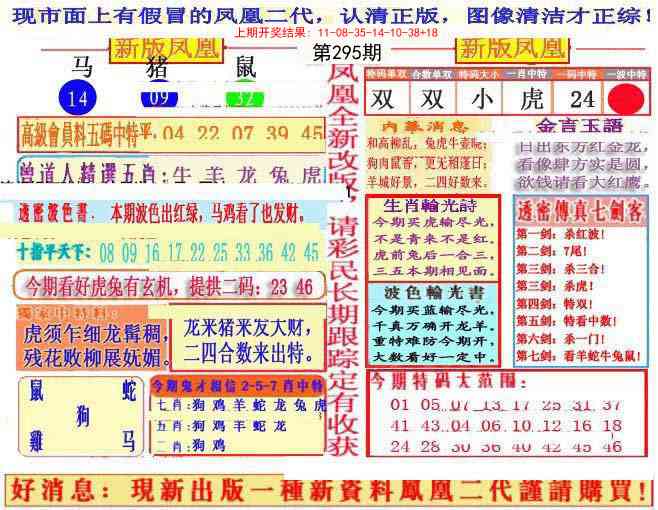The image size is (658, 510).
Task: Open the 波色输光书 box title
Action: point(425,292)
